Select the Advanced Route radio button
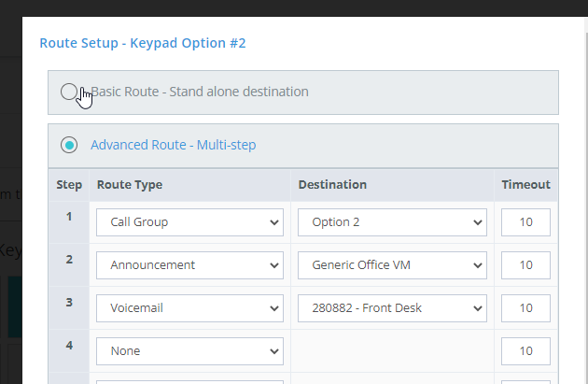The width and height of the screenshot is (588, 384). point(69,145)
